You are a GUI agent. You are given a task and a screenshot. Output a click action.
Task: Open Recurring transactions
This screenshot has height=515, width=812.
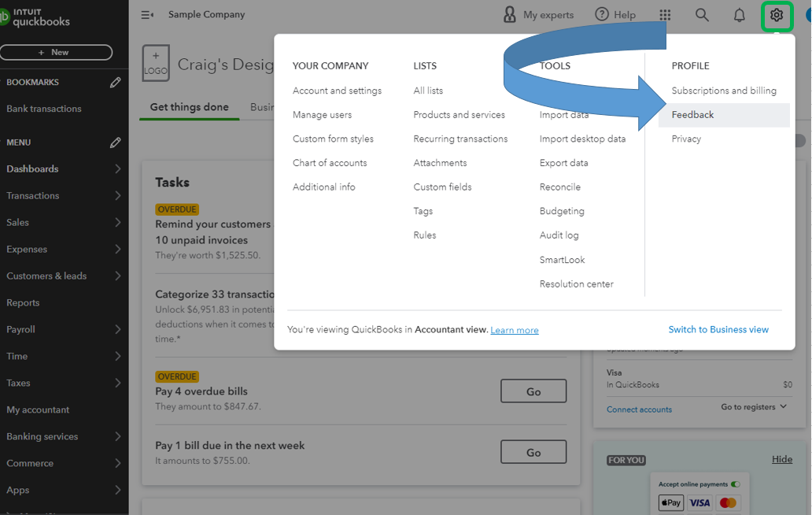coord(460,139)
